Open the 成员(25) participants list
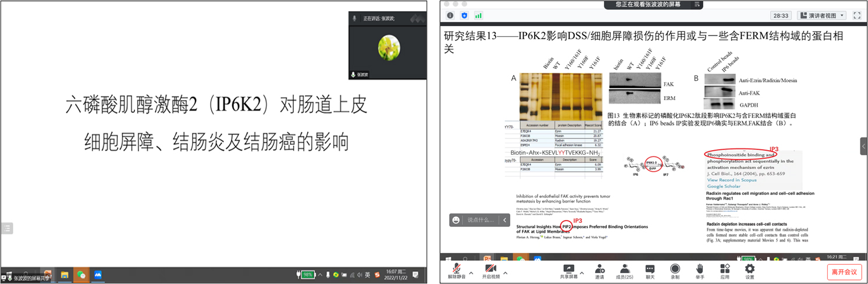The image size is (868, 284). point(624,269)
